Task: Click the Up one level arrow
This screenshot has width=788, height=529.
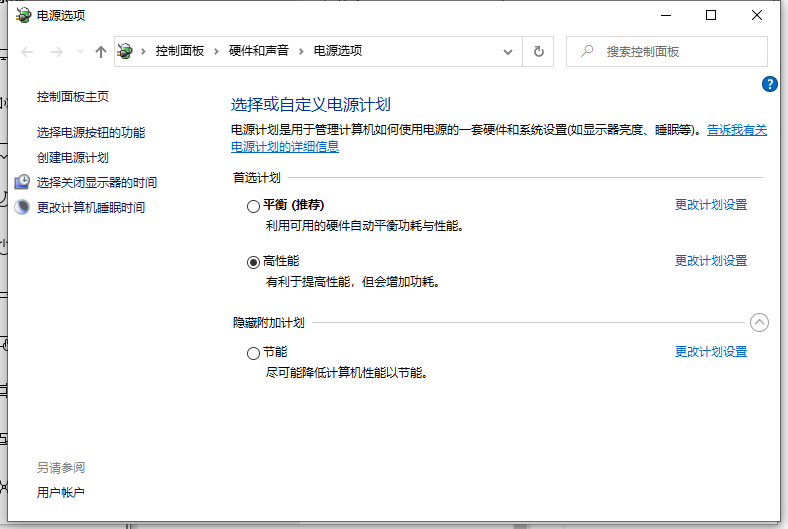Action: tap(100, 51)
